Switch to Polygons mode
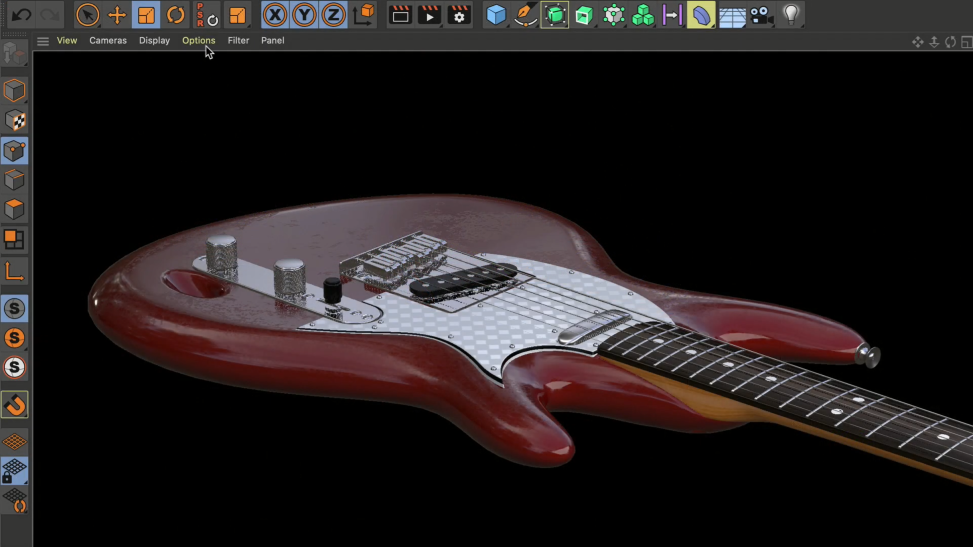This screenshot has width=973, height=547. (14, 210)
